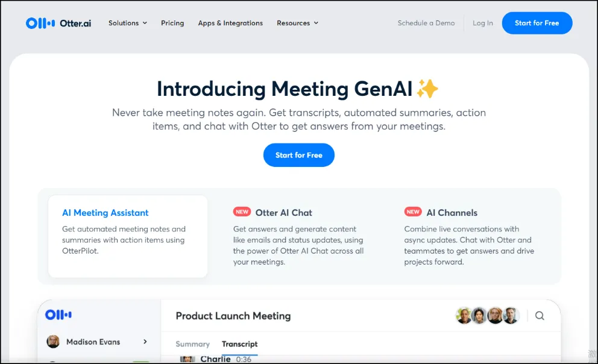Switch to the Transcript tab
The width and height of the screenshot is (598, 364).
[x=239, y=344]
